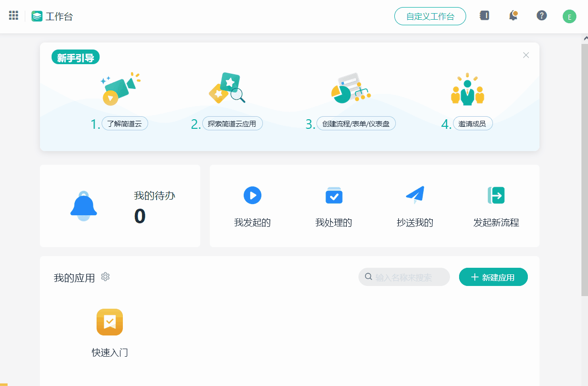Screen dimensions: 588x386
Task: Click the page vertical scrollbar thumb
Action: click(x=584, y=169)
